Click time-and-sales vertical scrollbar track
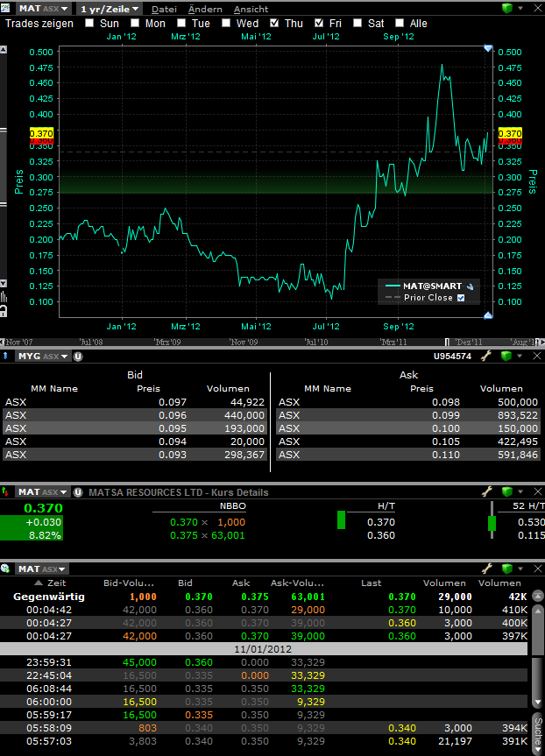The image size is (545, 756). tap(538, 680)
